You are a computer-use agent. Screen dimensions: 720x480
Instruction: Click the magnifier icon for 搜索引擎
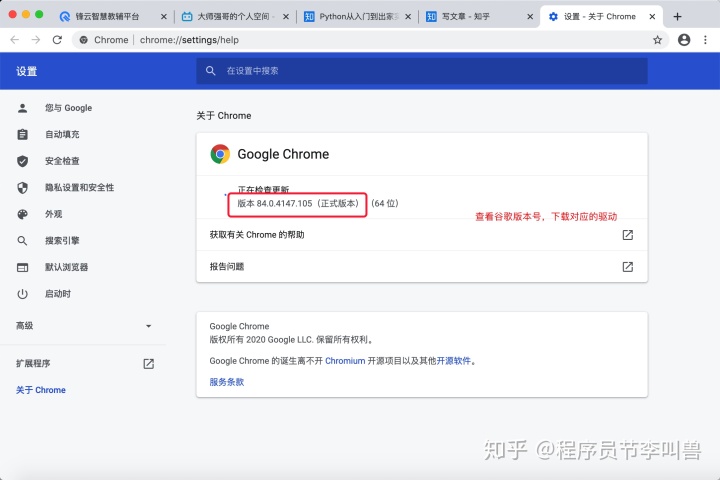[x=22, y=241]
